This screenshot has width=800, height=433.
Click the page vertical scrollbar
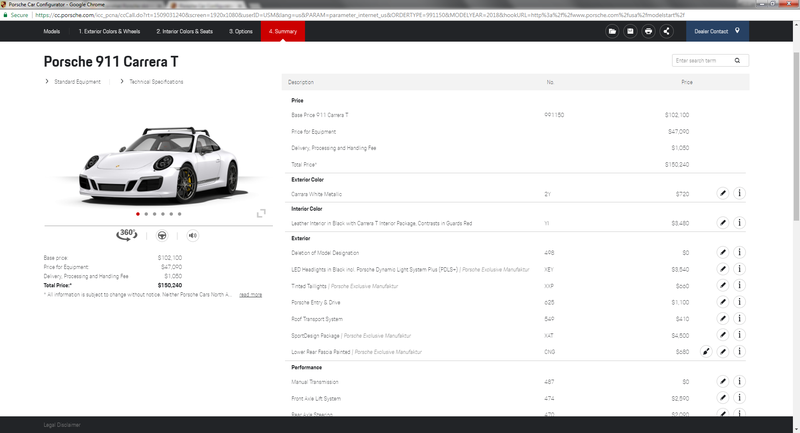(796, 136)
